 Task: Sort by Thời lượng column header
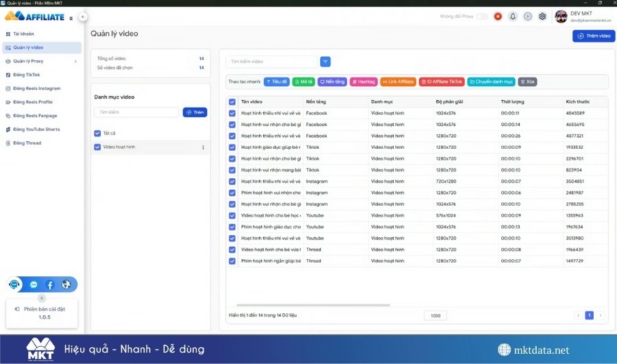coord(512,102)
